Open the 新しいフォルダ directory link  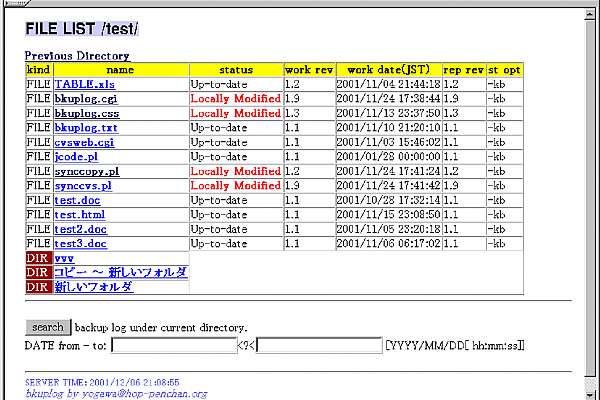[94, 287]
